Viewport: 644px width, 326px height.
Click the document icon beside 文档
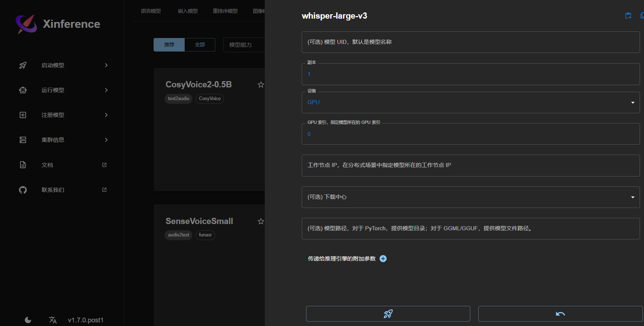23,165
